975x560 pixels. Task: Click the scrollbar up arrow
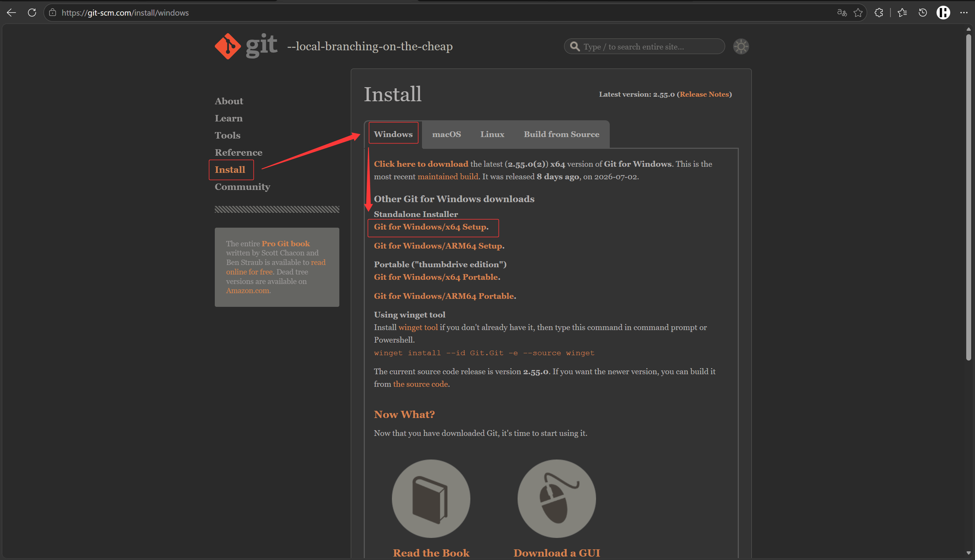tap(969, 29)
